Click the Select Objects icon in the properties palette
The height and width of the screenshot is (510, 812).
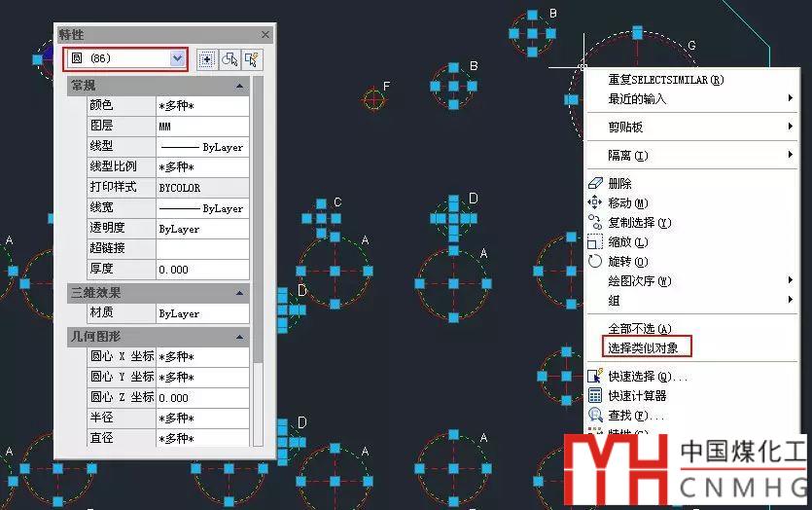point(229,59)
